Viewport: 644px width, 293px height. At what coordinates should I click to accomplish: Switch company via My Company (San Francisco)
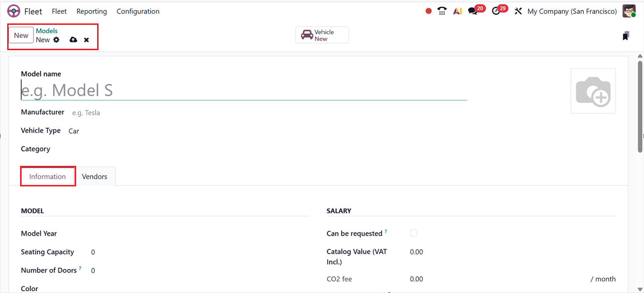572,11
